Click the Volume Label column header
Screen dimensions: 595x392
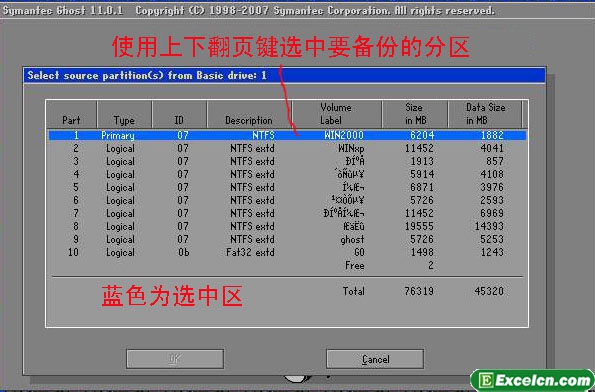[x=337, y=114]
